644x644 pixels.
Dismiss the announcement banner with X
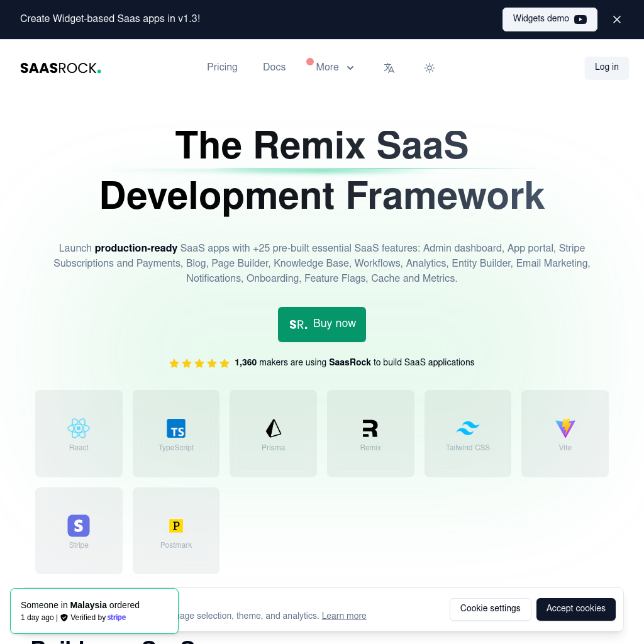coord(616,19)
